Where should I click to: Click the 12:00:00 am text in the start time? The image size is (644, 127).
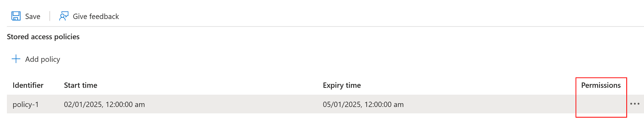(x=125, y=104)
